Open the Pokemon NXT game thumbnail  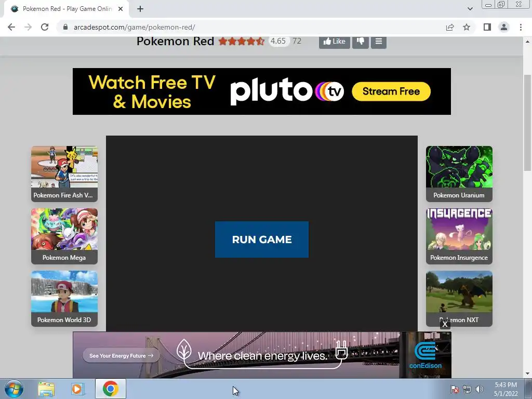coord(459,299)
